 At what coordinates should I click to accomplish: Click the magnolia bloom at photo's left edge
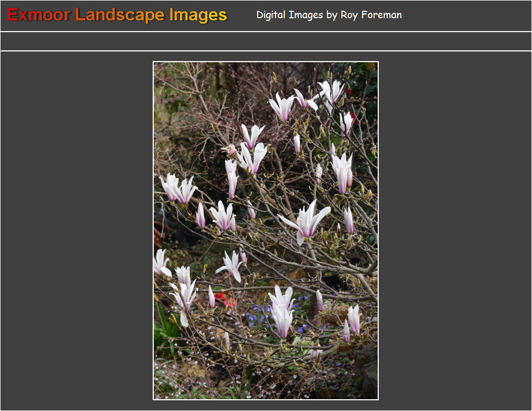click(160, 264)
